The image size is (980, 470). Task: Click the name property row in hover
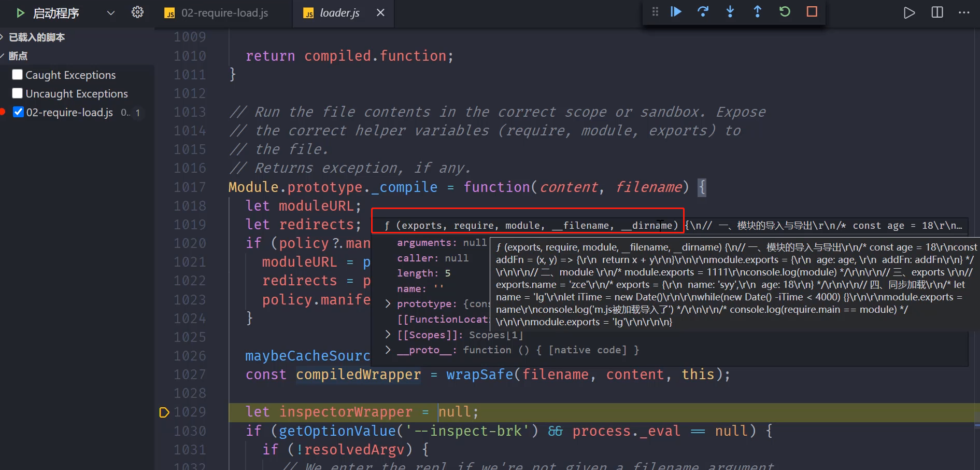point(420,289)
